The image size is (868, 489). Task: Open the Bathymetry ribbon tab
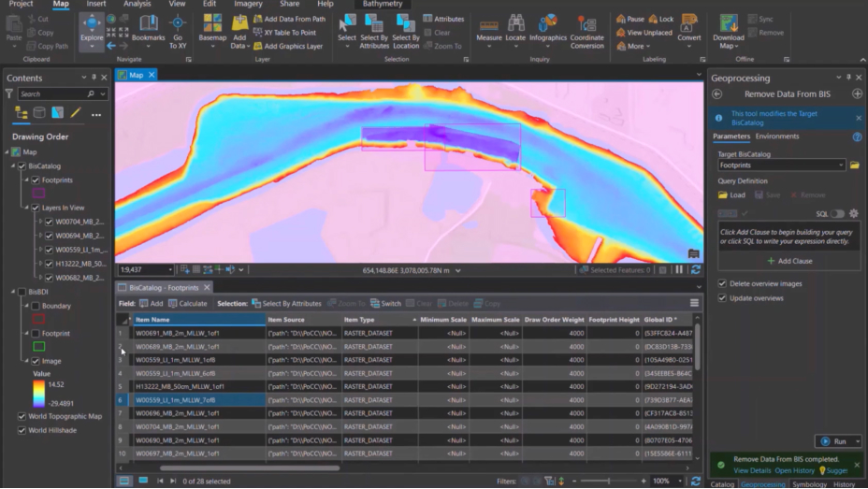point(383,5)
